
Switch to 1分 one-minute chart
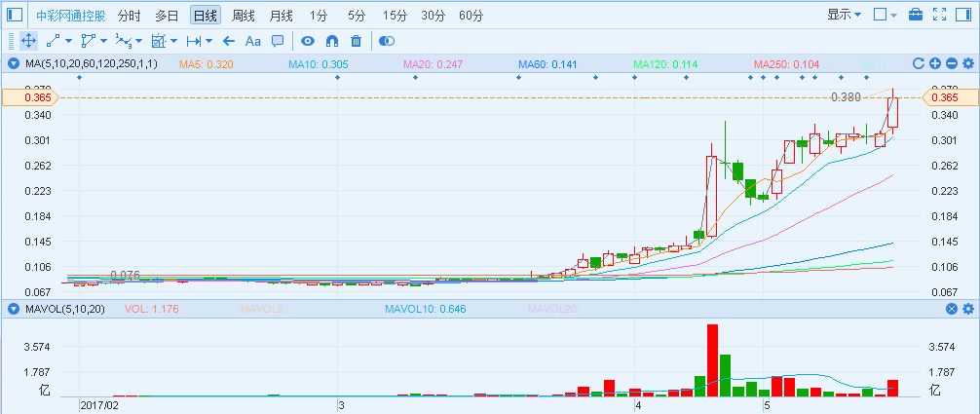tap(319, 15)
